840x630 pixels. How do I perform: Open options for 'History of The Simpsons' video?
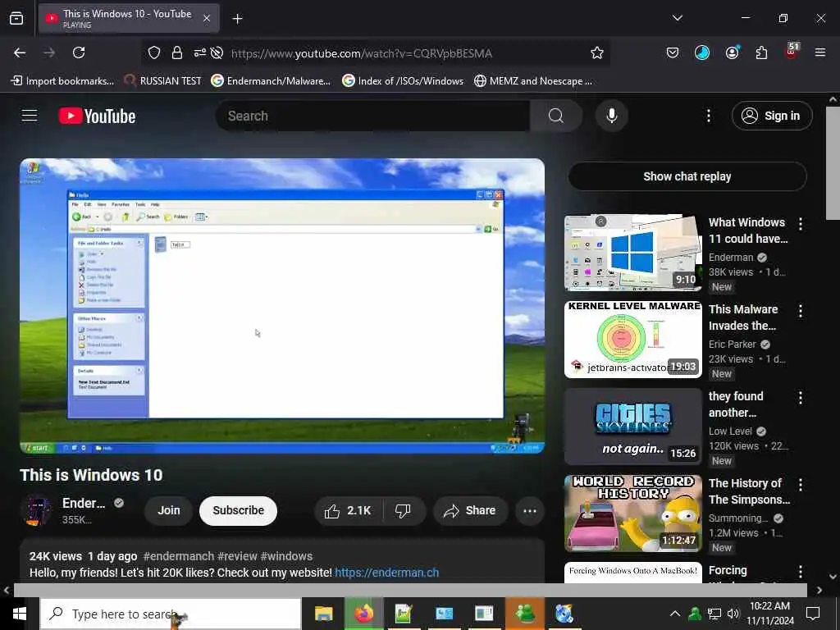[x=801, y=485]
